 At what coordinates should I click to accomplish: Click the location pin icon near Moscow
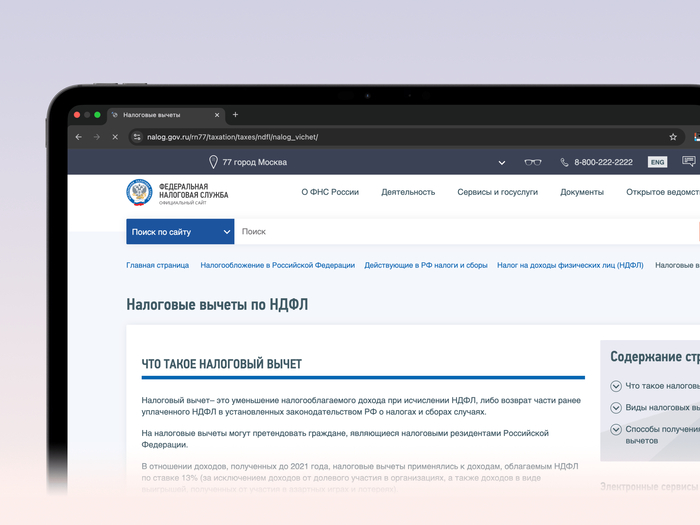click(213, 162)
